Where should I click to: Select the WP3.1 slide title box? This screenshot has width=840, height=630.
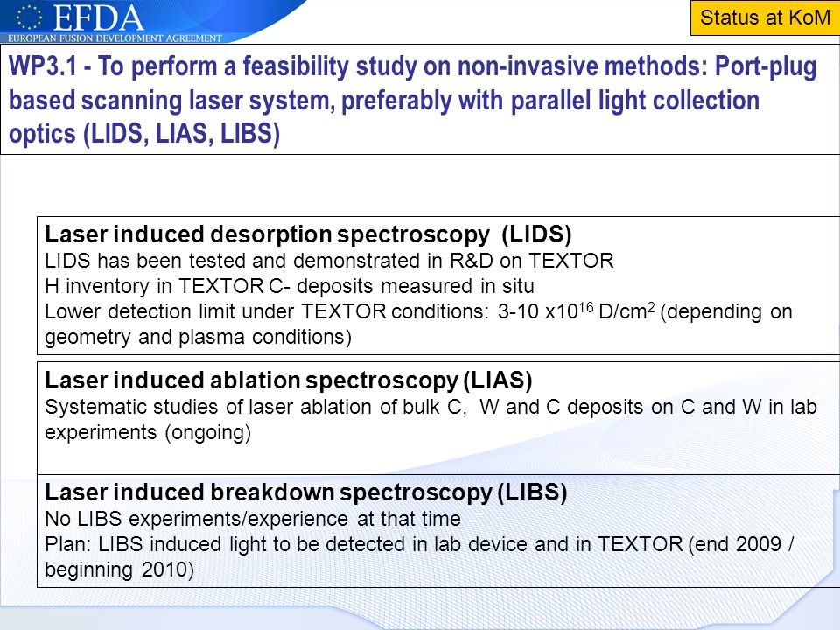pyautogui.click(x=420, y=100)
